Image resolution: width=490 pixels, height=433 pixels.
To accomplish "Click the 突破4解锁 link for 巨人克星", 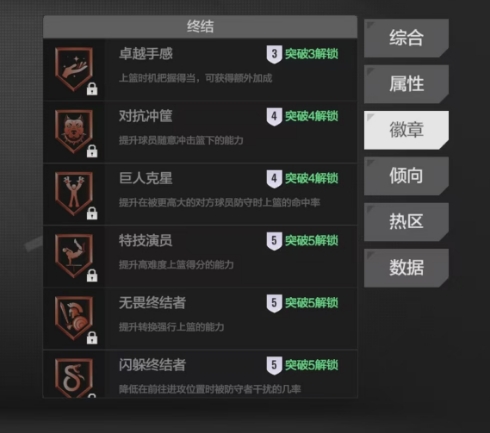I will pyautogui.click(x=312, y=178).
